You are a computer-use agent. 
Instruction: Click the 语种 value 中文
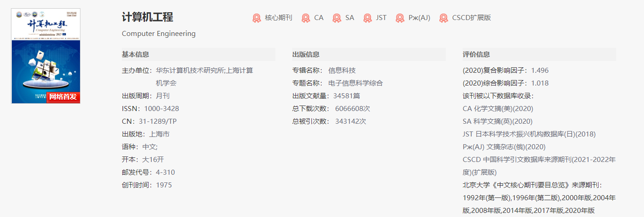[x=149, y=147]
